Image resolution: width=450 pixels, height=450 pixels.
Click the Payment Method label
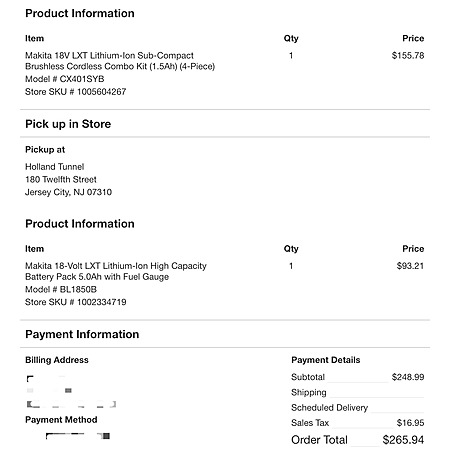pyautogui.click(x=61, y=419)
